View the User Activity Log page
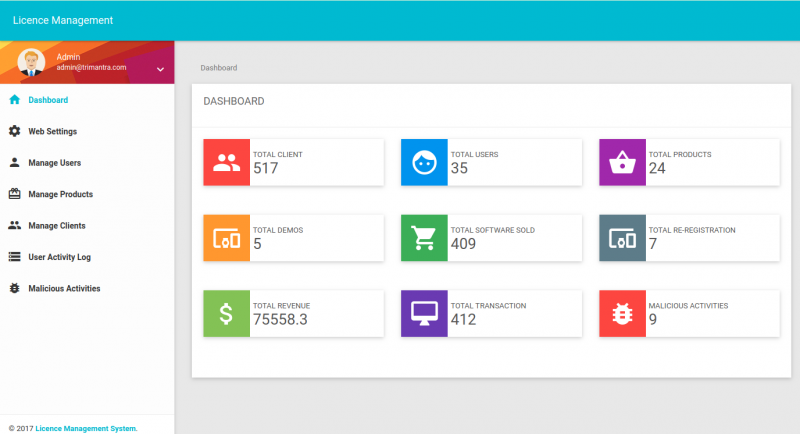Screen dimensions: 800x434 (59, 257)
